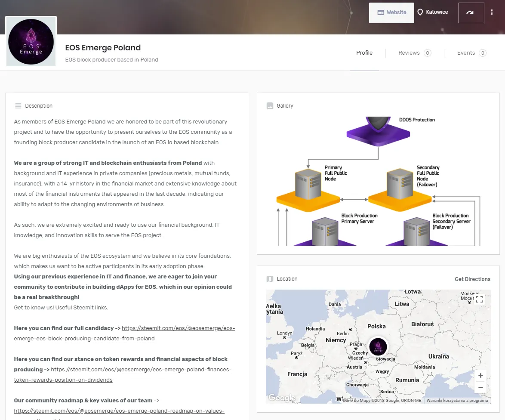
Task: Click the EOS Emerge Poland title
Action: click(103, 48)
